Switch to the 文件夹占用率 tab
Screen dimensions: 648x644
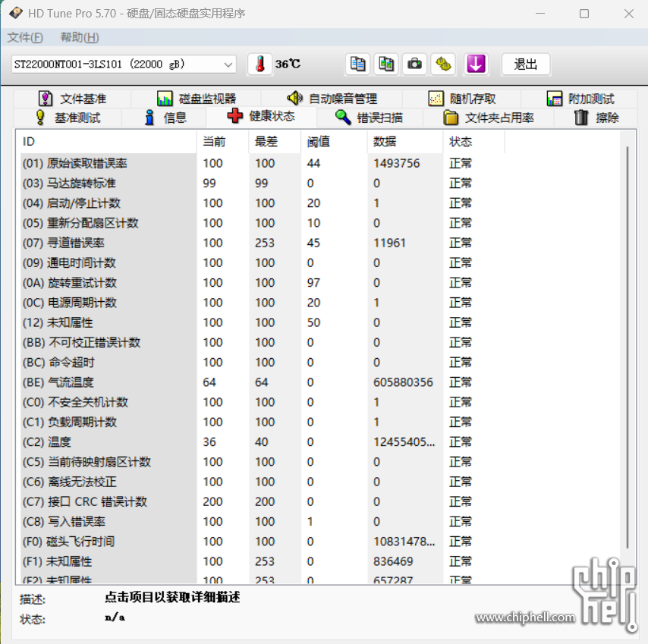point(489,118)
